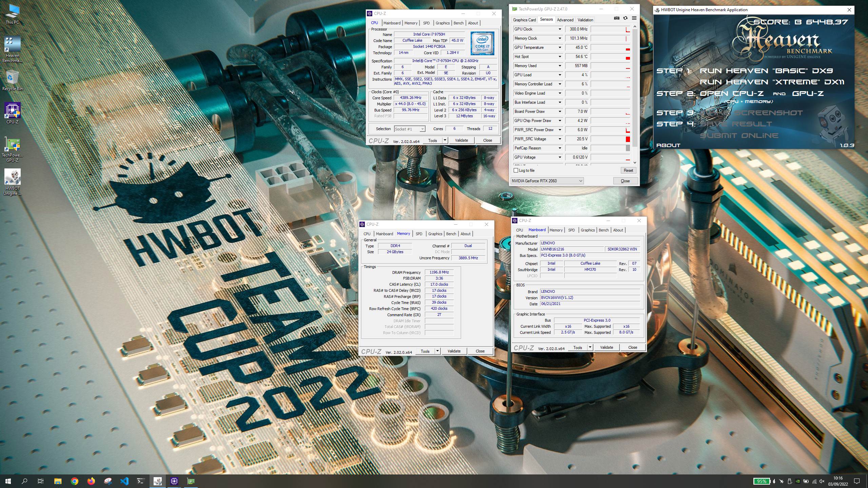Click Validate in CPU-Z Mainboard window
Image resolution: width=868 pixels, height=488 pixels.
607,347
